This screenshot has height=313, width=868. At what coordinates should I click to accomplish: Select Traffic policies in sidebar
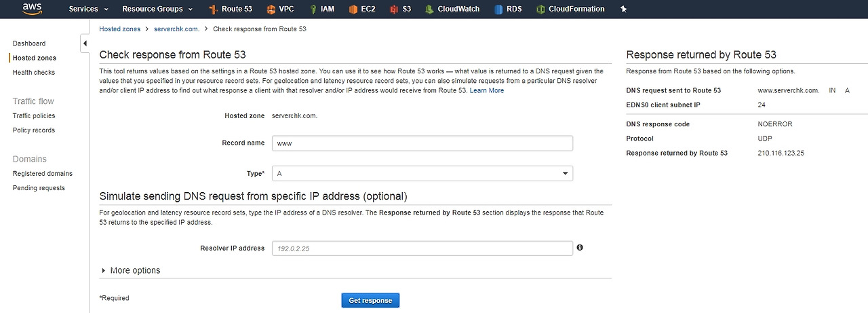point(34,115)
